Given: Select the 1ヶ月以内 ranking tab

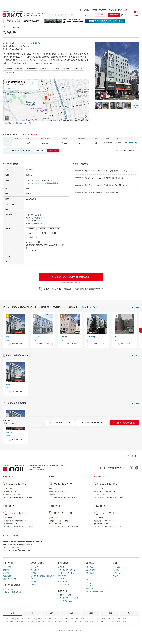Looking at the screenshot, I should pyautogui.click(x=82, y=307).
